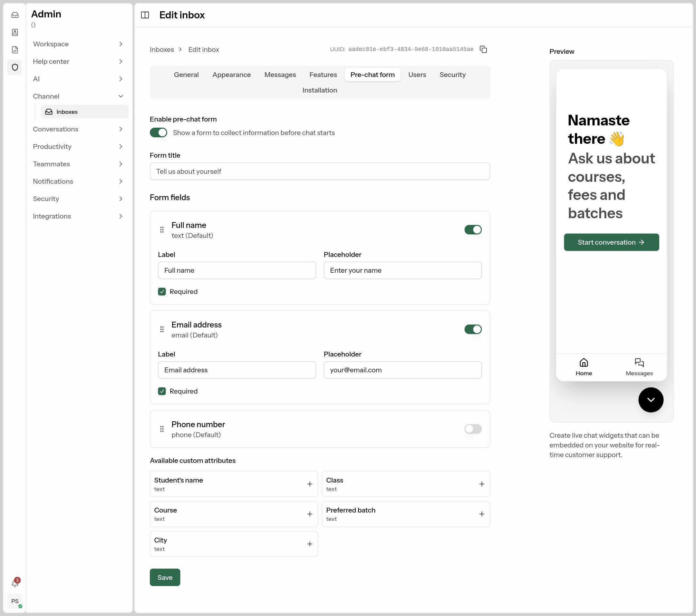Open the reports document icon in rail
This screenshot has width=696, height=616.
point(15,50)
